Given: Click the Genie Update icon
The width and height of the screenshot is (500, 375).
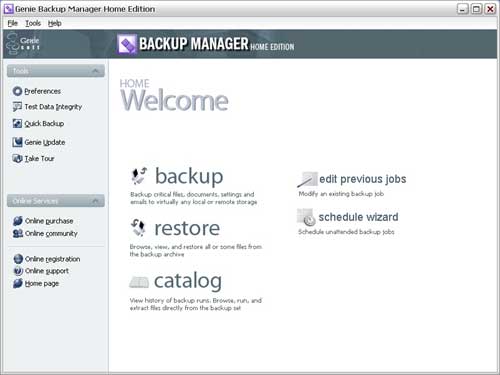Looking at the screenshot, I should point(17,142).
